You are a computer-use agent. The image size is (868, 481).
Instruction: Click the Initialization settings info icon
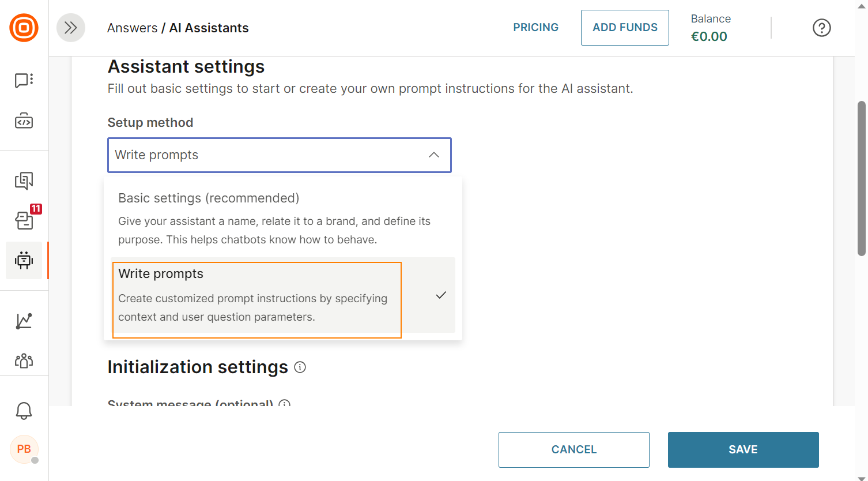pyautogui.click(x=300, y=367)
